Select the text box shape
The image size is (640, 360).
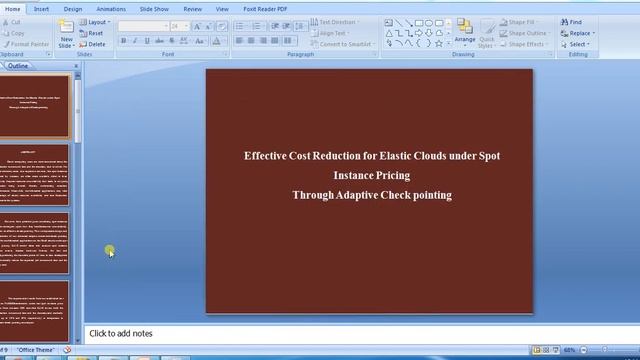click(389, 23)
